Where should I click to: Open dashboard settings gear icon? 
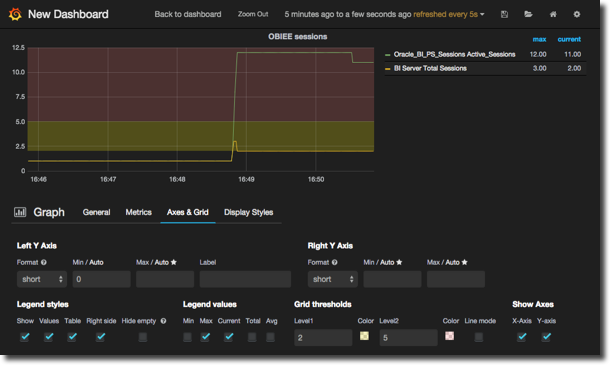(577, 14)
